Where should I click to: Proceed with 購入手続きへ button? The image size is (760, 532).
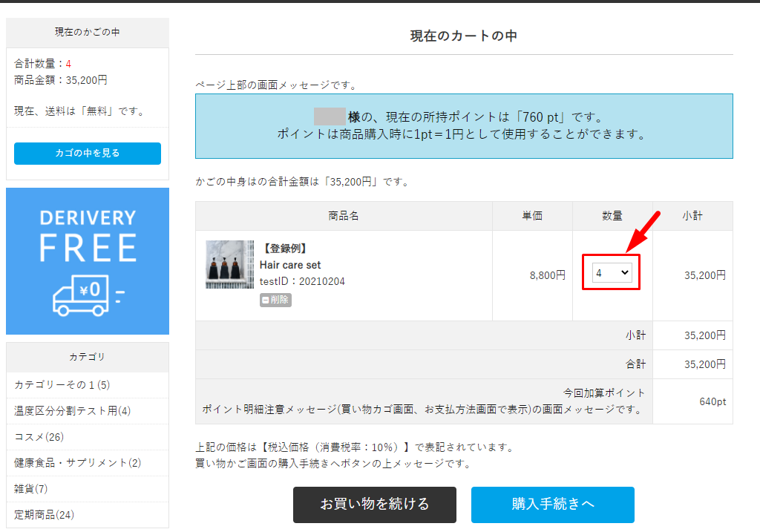(553, 505)
